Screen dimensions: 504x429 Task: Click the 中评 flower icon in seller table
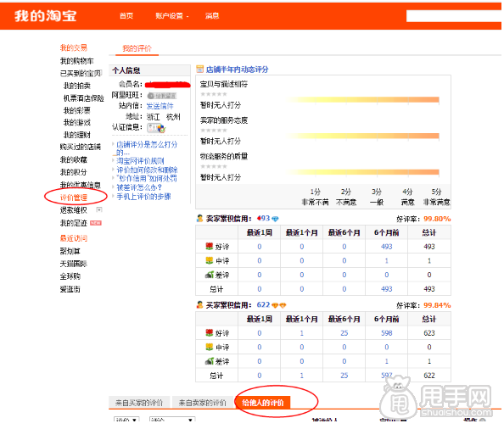coord(210,260)
